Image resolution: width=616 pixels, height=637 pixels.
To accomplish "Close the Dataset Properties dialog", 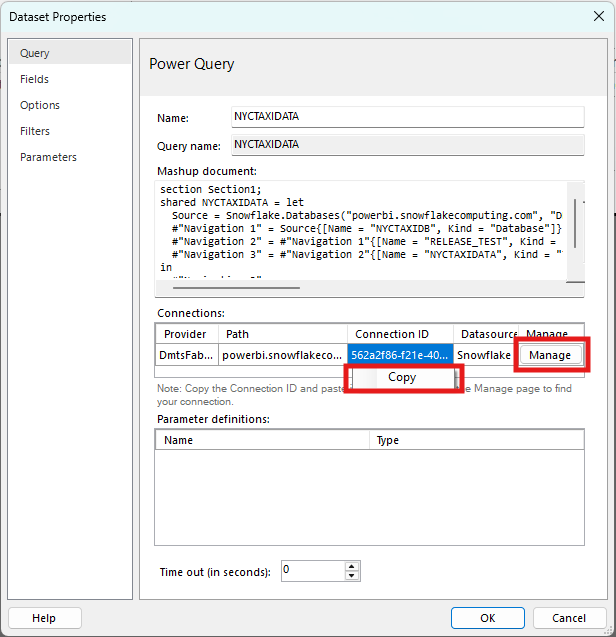I will 599,16.
